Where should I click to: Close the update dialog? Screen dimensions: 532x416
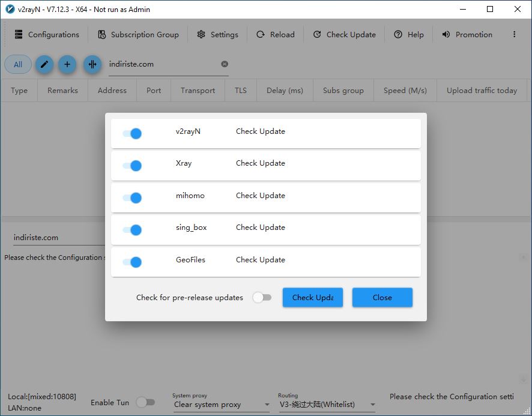[382, 298]
